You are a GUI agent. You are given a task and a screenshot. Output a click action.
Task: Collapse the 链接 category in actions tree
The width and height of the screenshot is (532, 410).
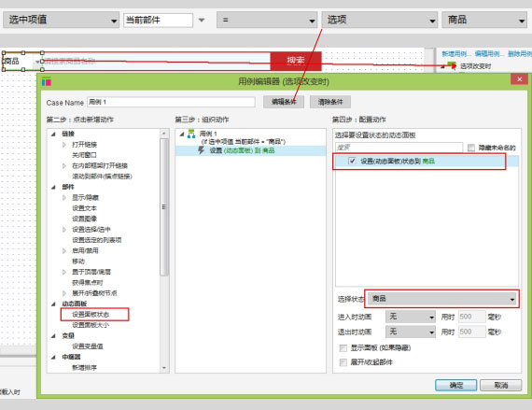[x=53, y=134]
